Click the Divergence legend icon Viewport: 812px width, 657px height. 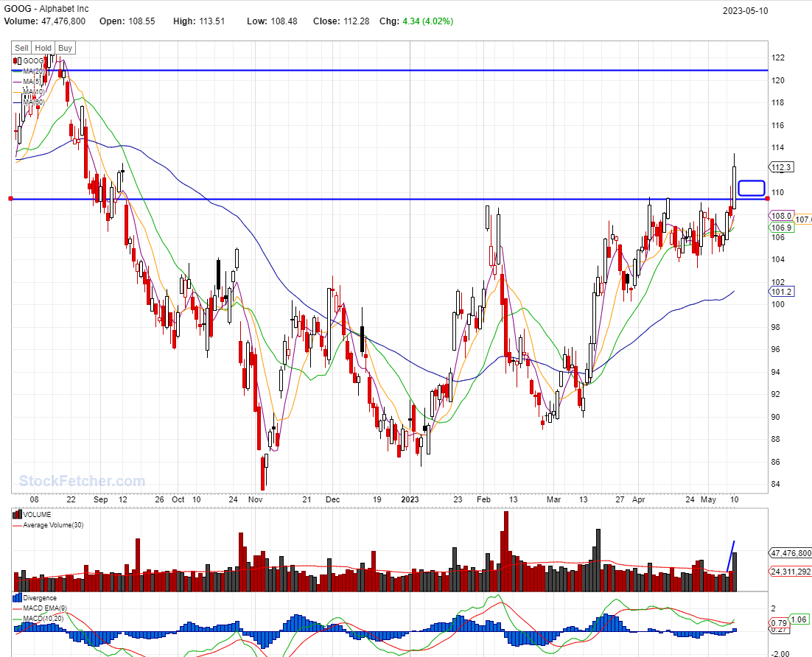pyautogui.click(x=17, y=597)
